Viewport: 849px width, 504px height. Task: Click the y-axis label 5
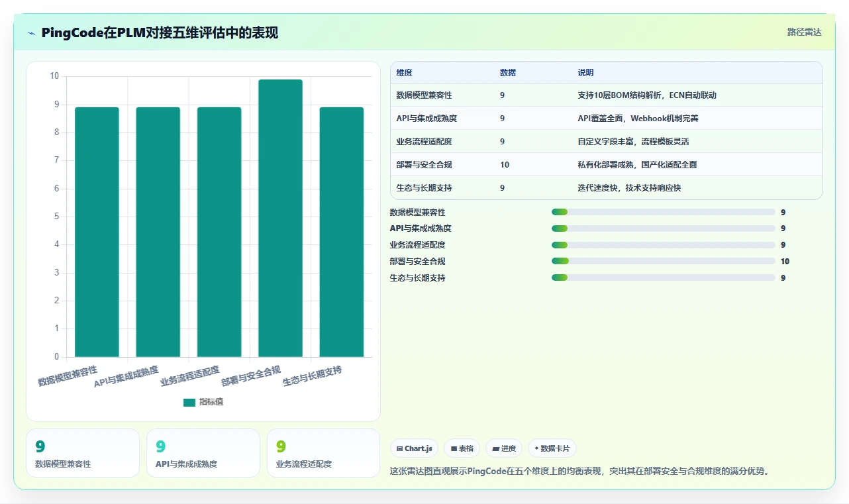coord(56,217)
